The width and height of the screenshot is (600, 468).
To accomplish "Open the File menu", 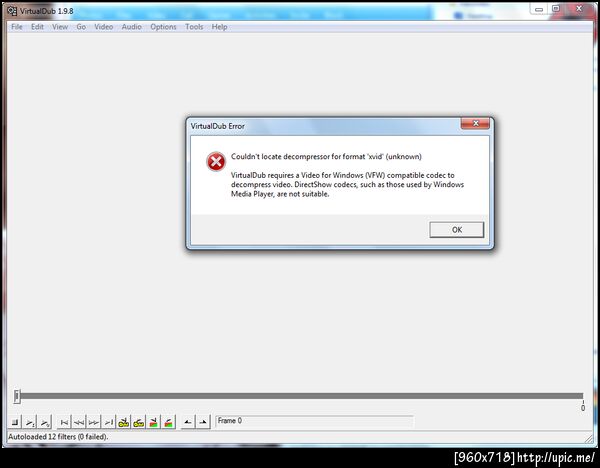I will pos(17,27).
